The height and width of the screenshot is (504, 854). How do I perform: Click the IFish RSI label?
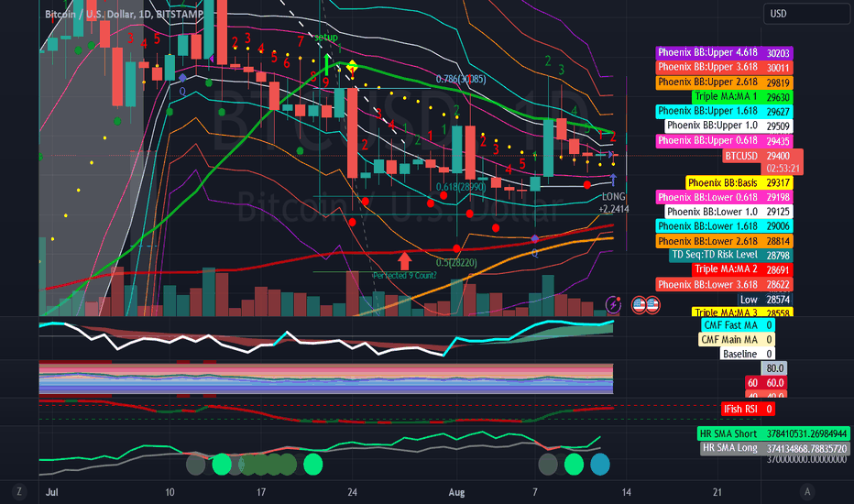[x=748, y=410]
